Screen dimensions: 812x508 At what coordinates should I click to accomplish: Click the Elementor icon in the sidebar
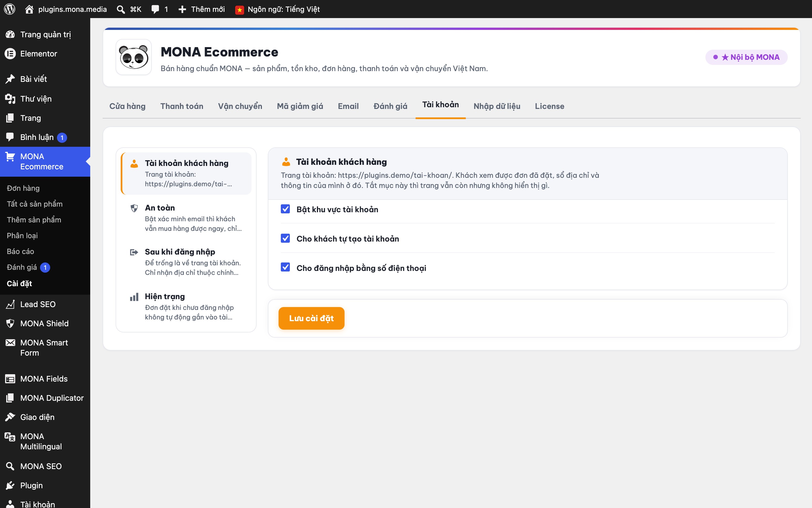point(10,53)
